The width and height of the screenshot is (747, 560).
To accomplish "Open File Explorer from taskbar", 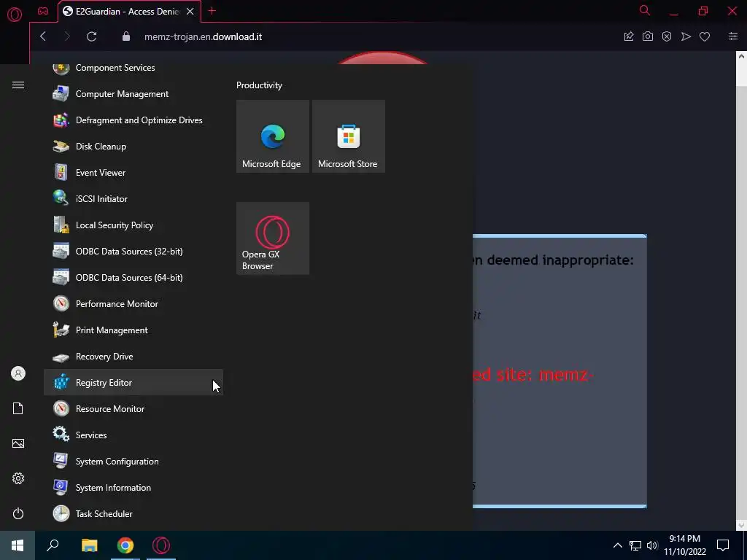I will [89, 545].
